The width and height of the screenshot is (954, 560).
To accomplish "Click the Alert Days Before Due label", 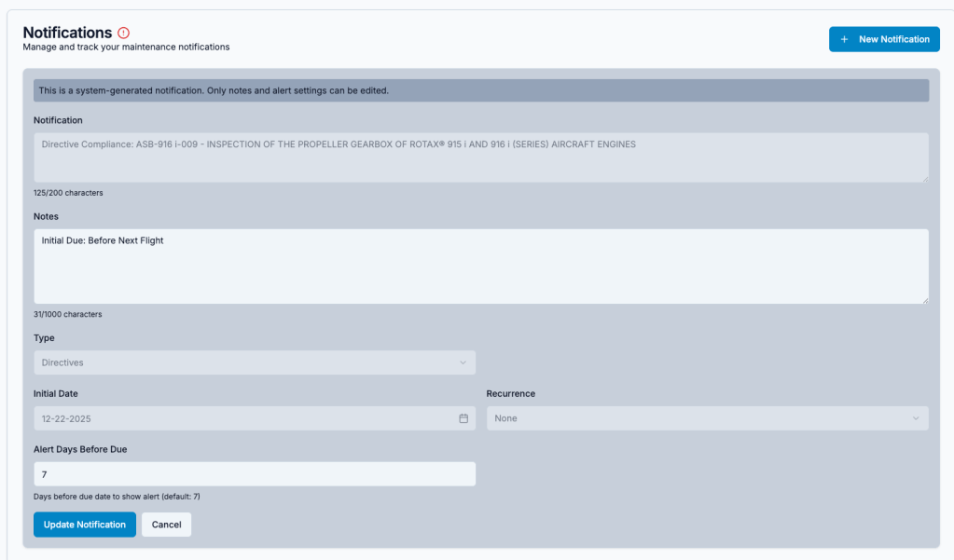I will [x=80, y=449].
